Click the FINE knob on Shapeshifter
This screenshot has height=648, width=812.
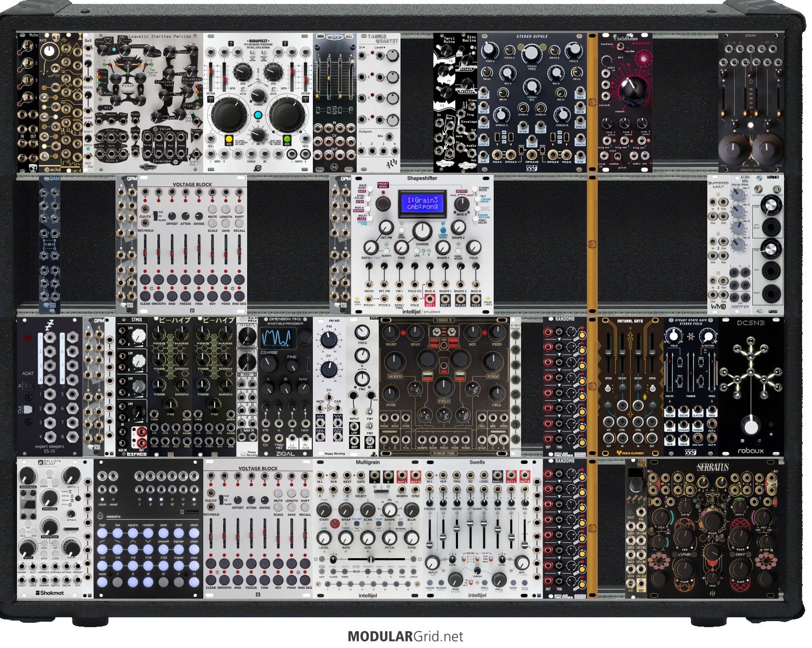pos(402,248)
